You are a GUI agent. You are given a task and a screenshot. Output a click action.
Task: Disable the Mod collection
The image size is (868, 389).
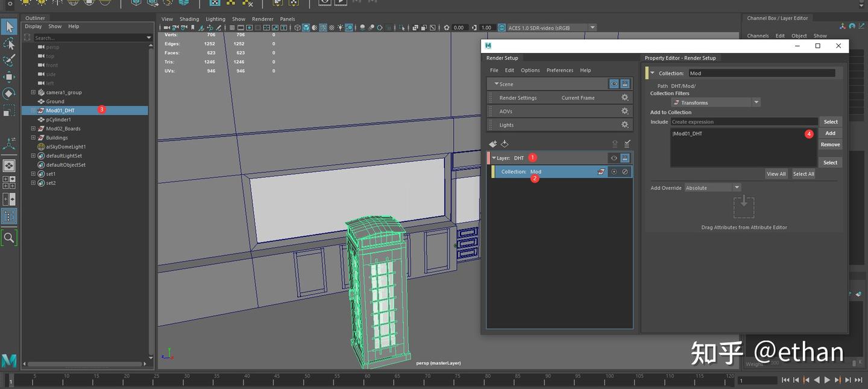pos(625,172)
